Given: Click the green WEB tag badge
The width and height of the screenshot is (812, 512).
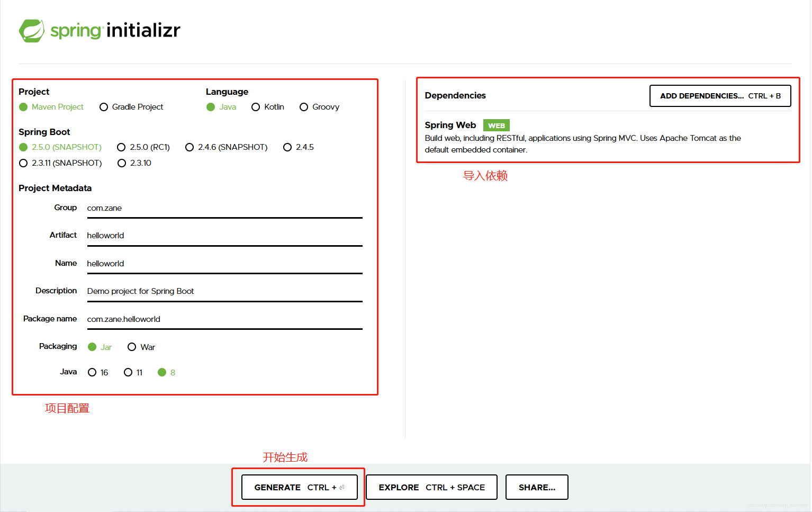Looking at the screenshot, I should [x=497, y=125].
